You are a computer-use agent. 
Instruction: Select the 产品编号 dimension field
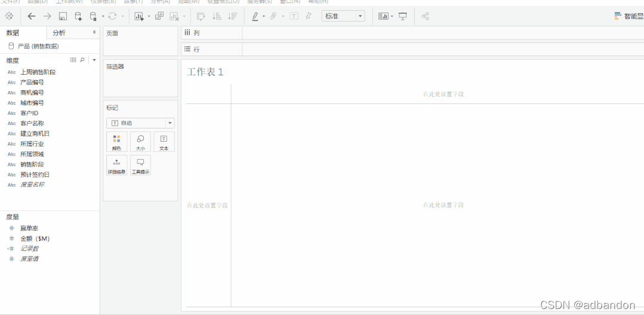[32, 82]
